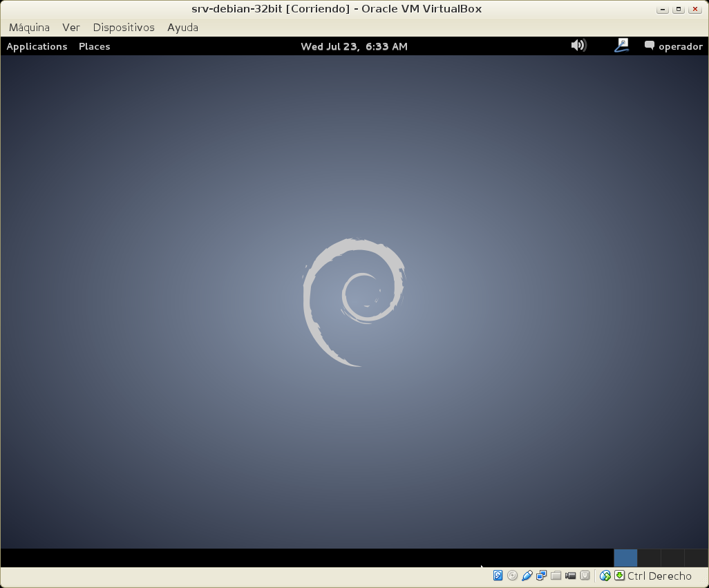Click the optical disc drive status icon

pyautogui.click(x=512, y=576)
